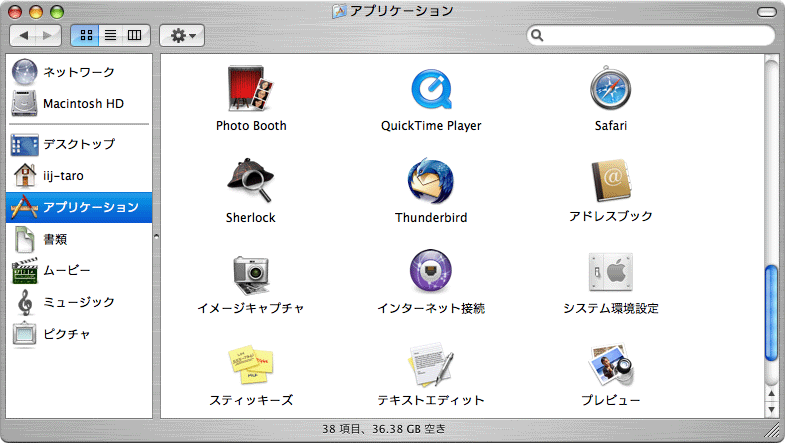Open the gear Action dropdown menu
785x443 pixels.
point(182,35)
